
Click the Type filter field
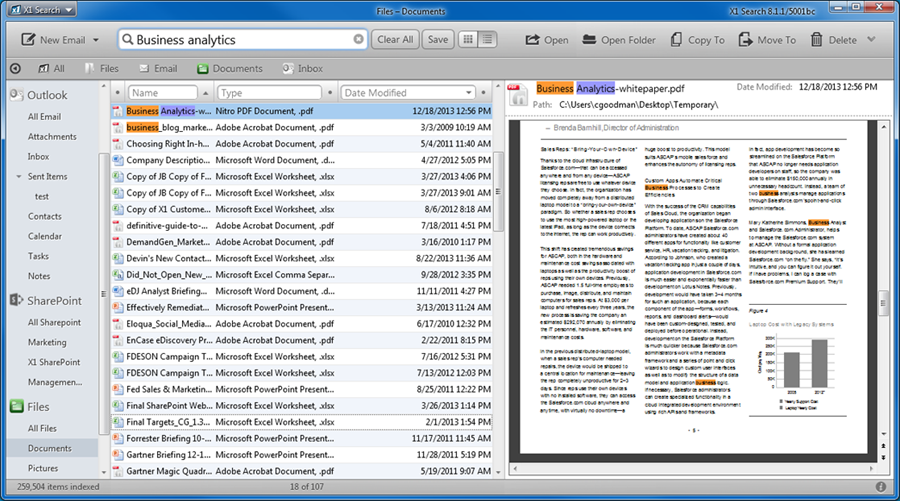coord(269,92)
